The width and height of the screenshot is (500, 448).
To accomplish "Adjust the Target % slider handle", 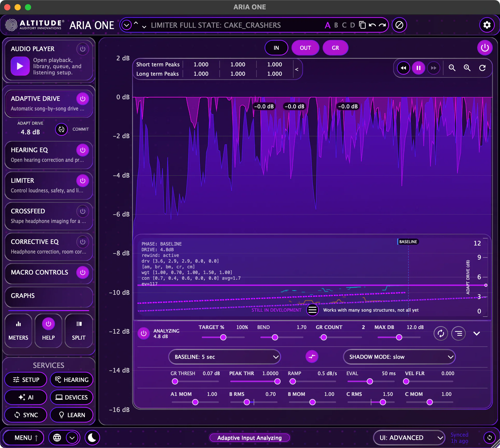I will coord(223,337).
